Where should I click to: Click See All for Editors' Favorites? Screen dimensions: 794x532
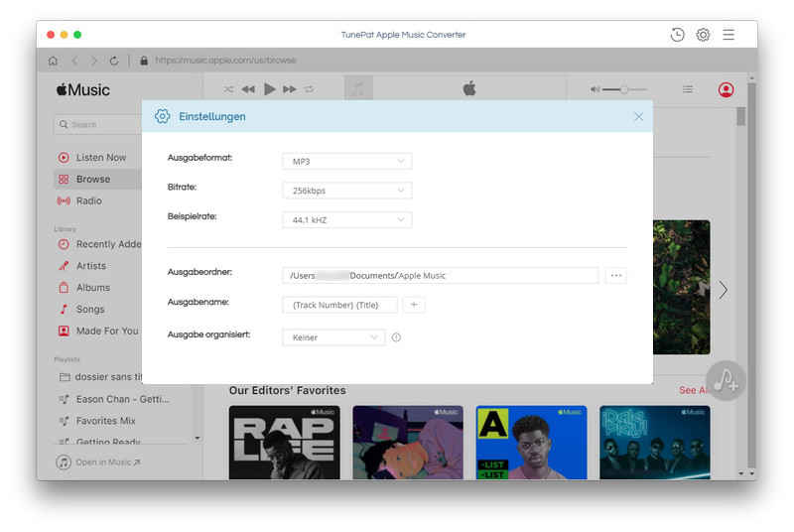693,390
